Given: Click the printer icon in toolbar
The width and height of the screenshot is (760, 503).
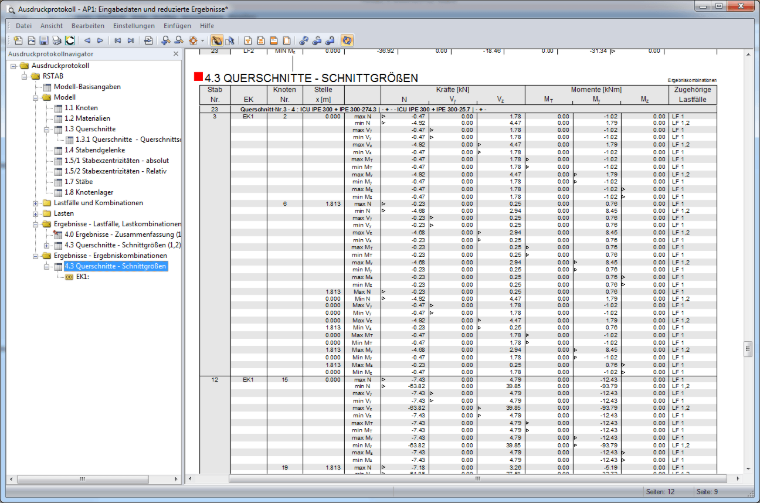Looking at the screenshot, I should coord(57,41).
